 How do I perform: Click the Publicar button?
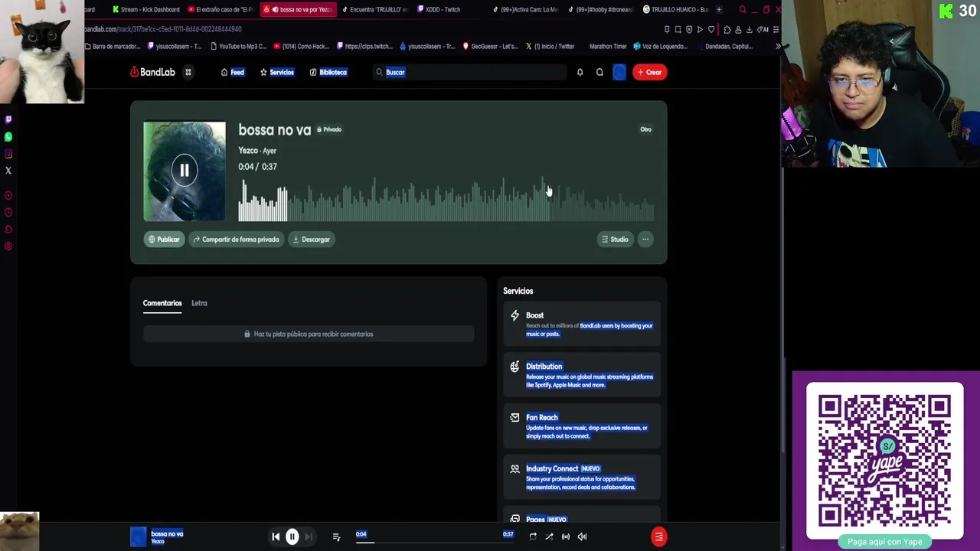point(164,240)
